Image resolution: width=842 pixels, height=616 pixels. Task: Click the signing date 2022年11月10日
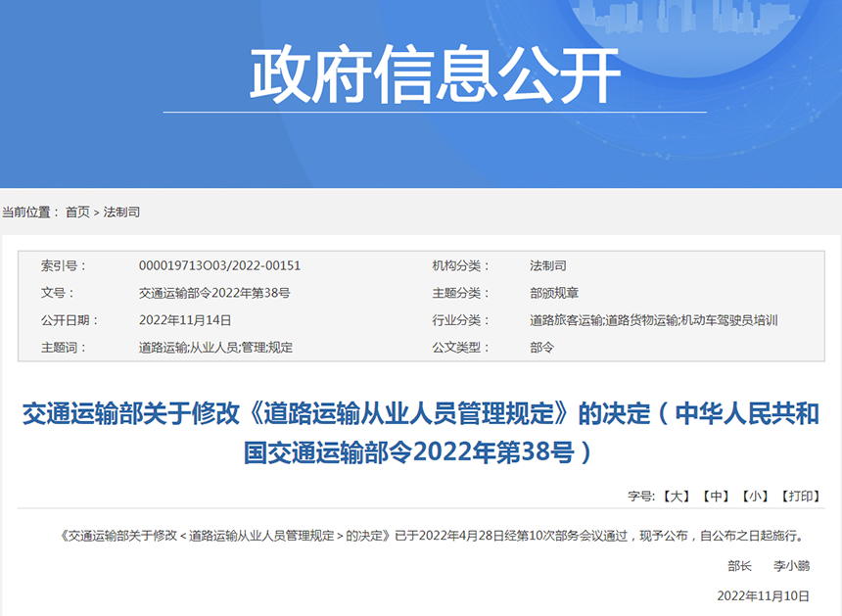[x=764, y=595]
